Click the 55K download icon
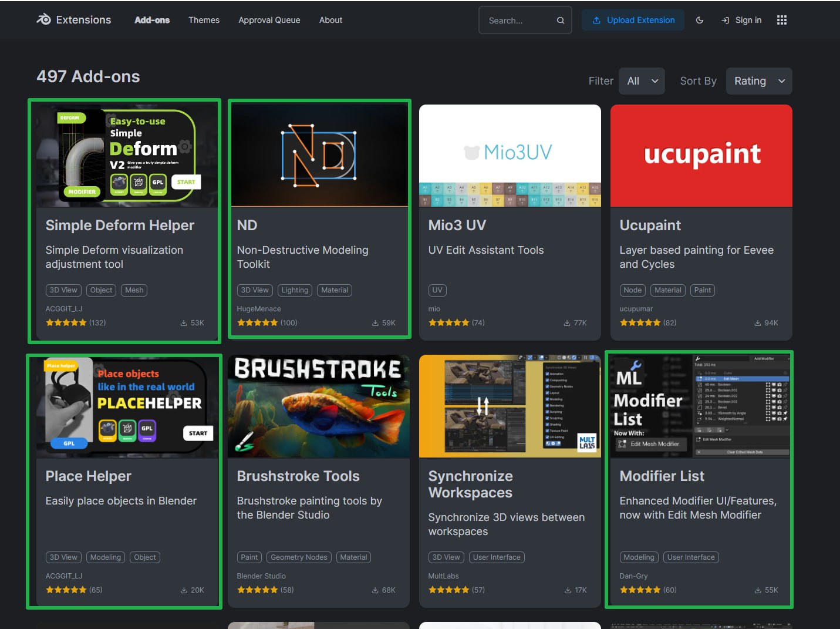840x629 pixels. (758, 590)
